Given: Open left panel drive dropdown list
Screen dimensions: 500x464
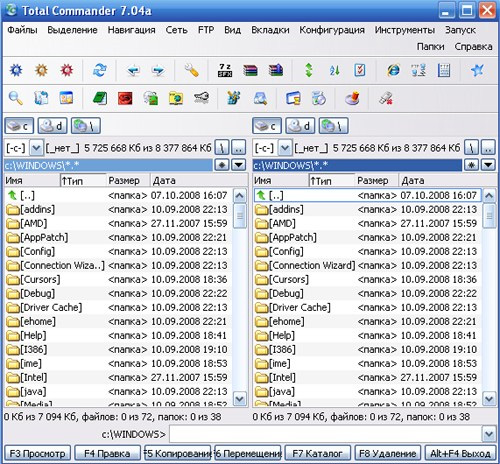Looking at the screenshot, I should pyautogui.click(x=36, y=148).
